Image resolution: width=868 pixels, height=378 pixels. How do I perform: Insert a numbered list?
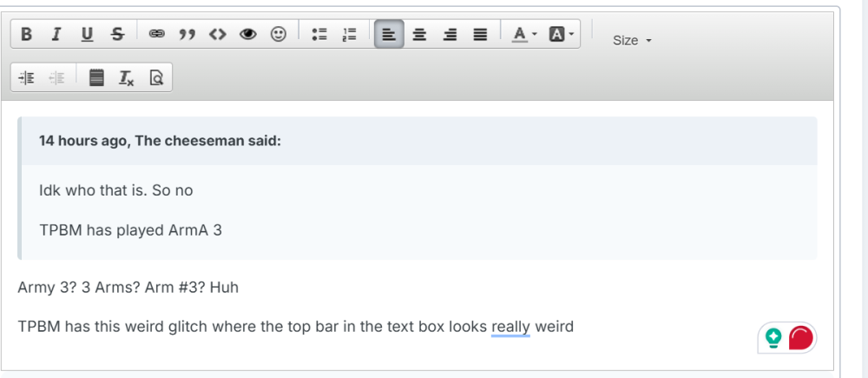349,35
